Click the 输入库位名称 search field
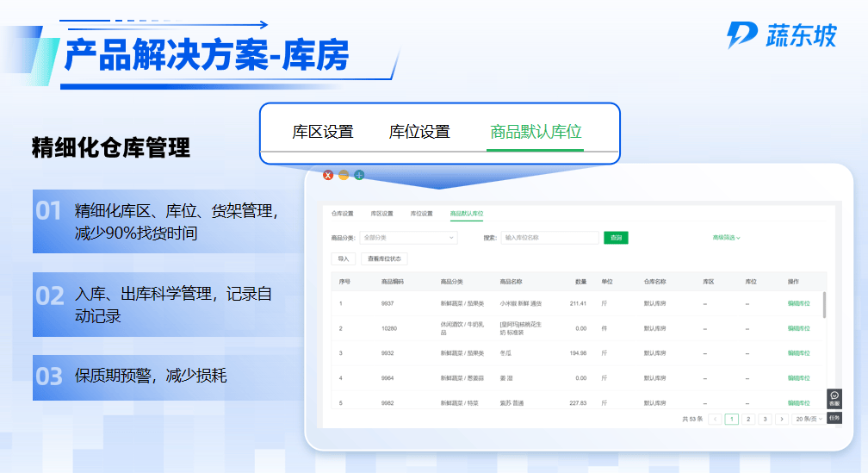 click(549, 237)
